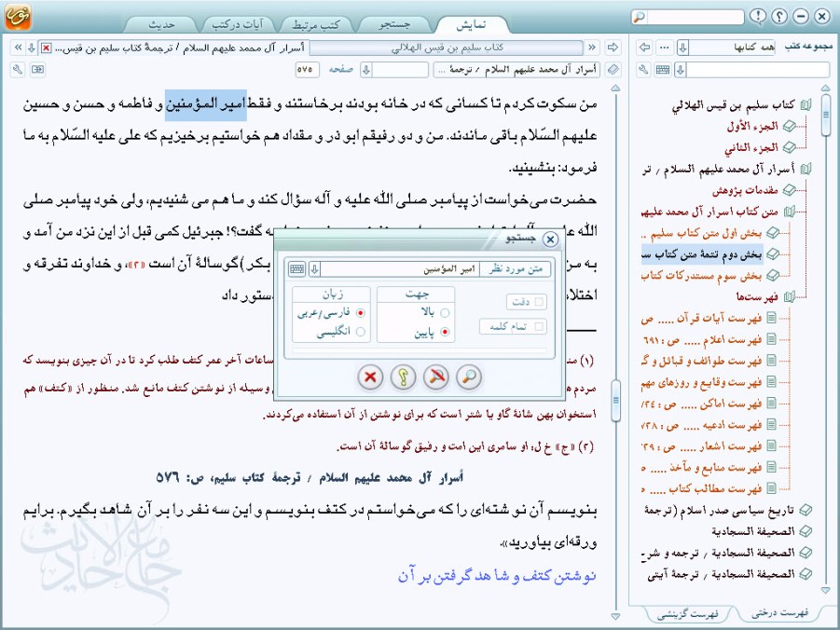Screen dimensions: 840x630
Task: Enable the تمام كلمه checkbox
Action: pos(539,326)
